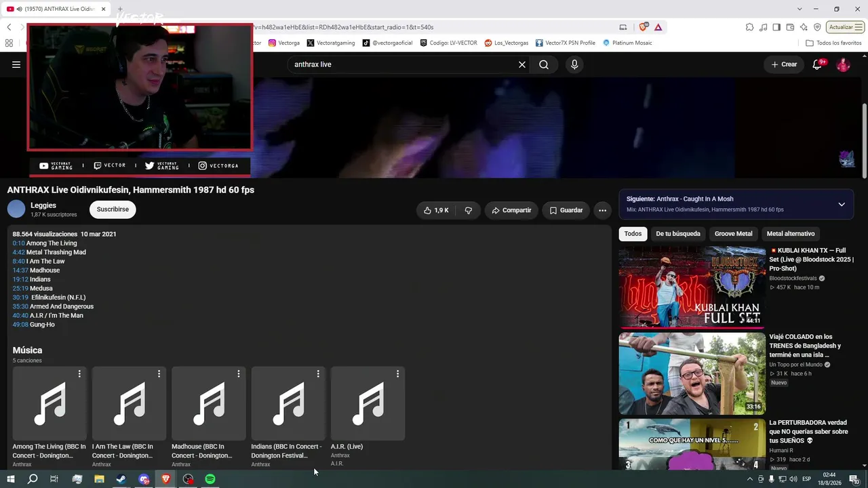The width and height of the screenshot is (868, 488).
Task: Dislike the video with thumbs down
Action: pos(468,210)
